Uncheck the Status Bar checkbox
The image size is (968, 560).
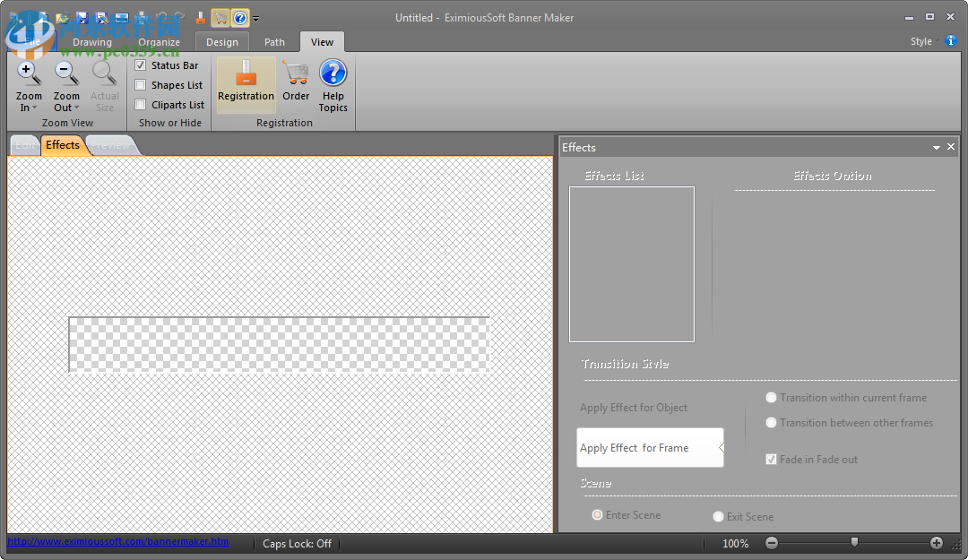140,65
